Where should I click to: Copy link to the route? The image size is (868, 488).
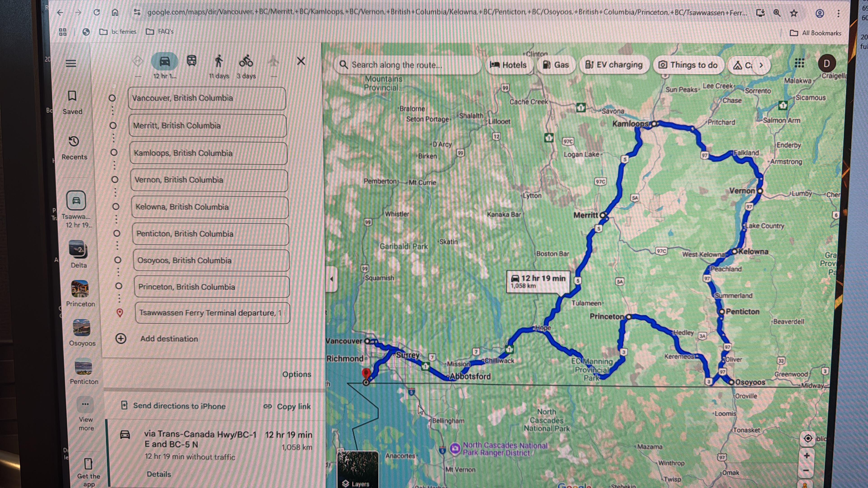287,406
